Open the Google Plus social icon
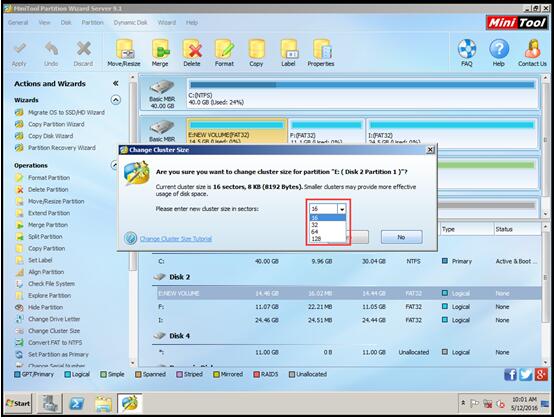554x419 pixels. point(541,374)
